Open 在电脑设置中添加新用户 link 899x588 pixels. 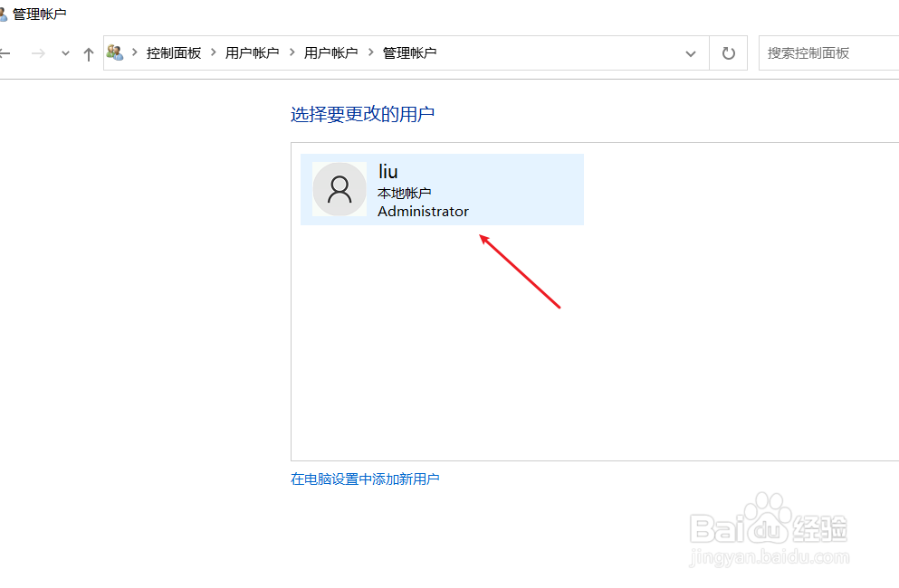[365, 479]
